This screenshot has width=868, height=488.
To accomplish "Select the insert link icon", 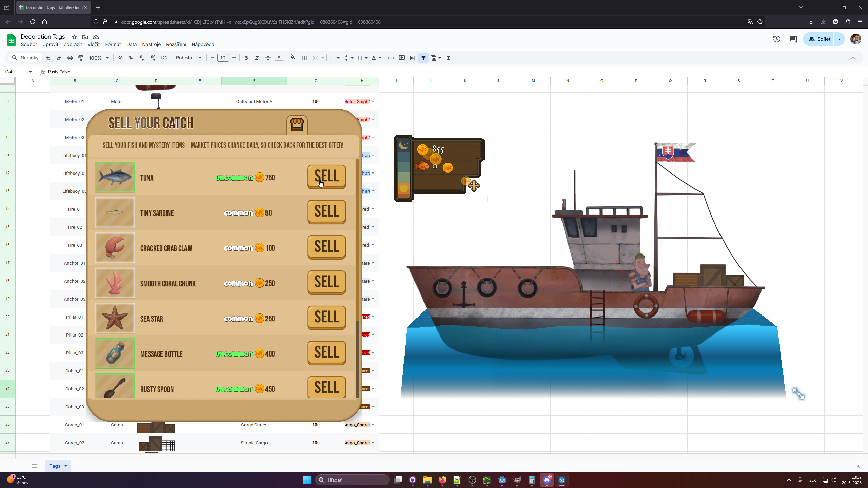I will tap(391, 58).
